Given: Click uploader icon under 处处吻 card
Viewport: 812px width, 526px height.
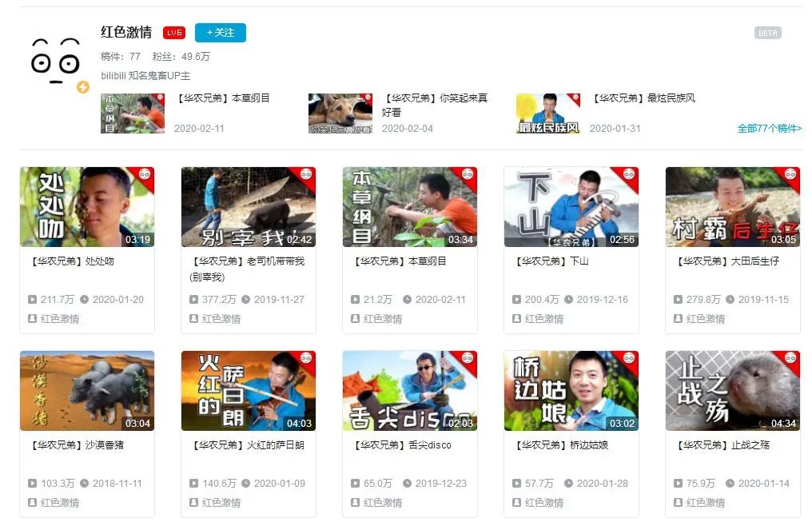Looking at the screenshot, I should pyautogui.click(x=32, y=319).
